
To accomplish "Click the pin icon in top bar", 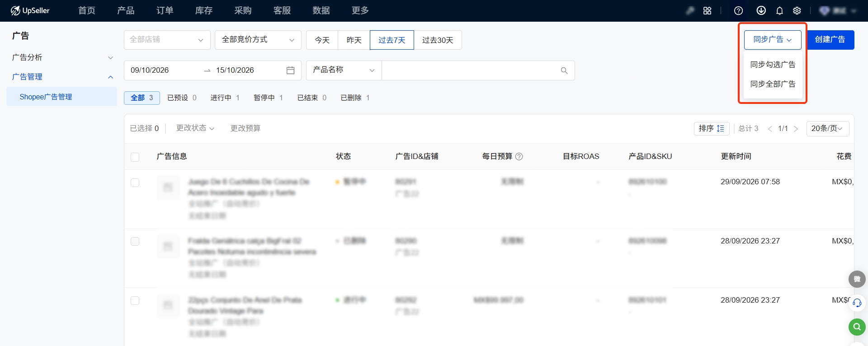I will pyautogui.click(x=690, y=11).
